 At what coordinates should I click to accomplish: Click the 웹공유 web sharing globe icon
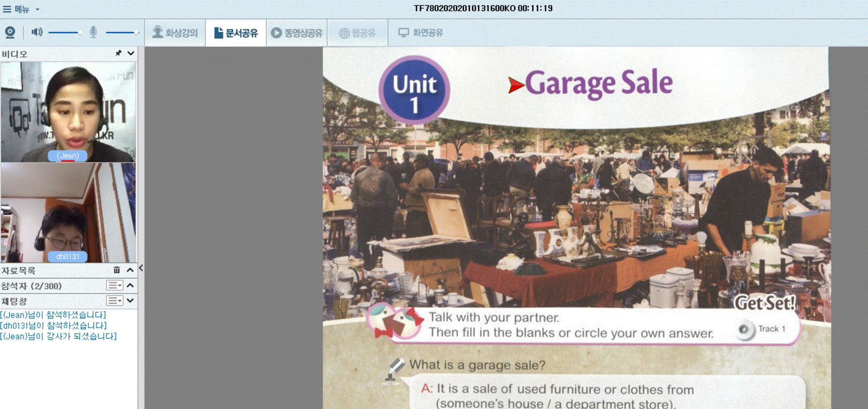click(345, 33)
